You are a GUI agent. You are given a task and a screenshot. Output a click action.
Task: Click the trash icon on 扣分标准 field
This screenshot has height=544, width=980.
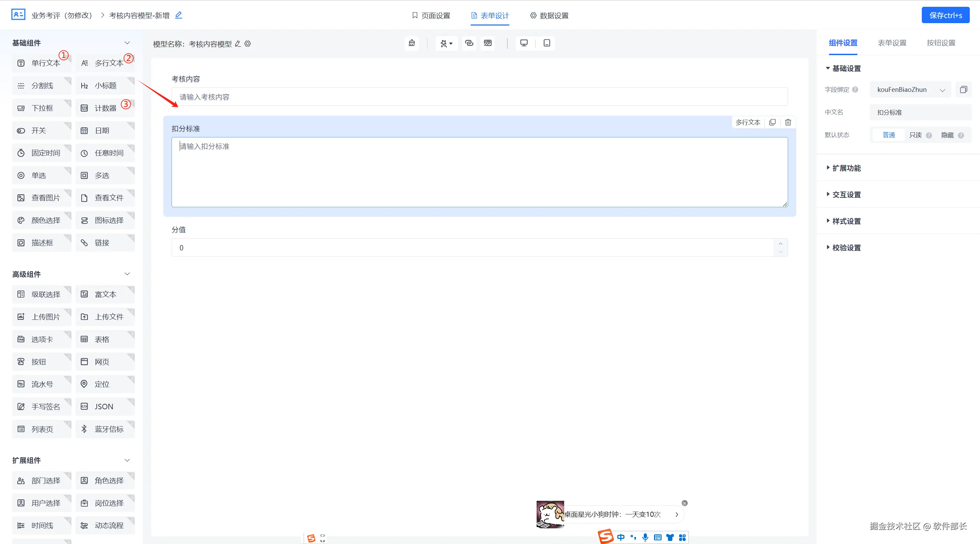(x=788, y=122)
